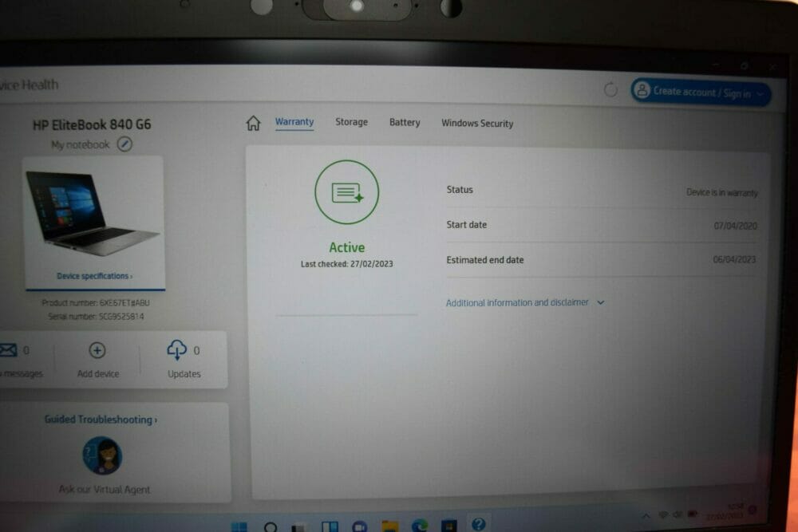The width and height of the screenshot is (798, 532).
Task: Click the Last checked: 27/02/2023 text
Action: click(346, 264)
